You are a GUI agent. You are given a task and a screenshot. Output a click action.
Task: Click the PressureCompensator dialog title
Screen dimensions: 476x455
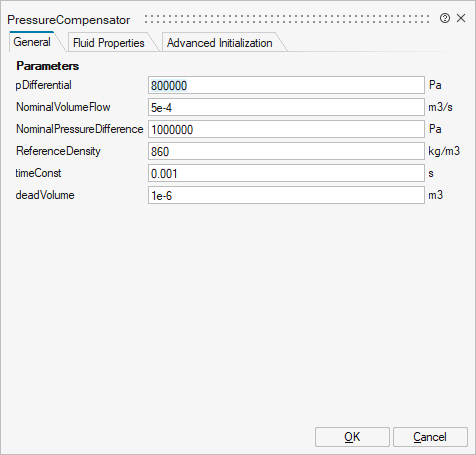[69, 20]
